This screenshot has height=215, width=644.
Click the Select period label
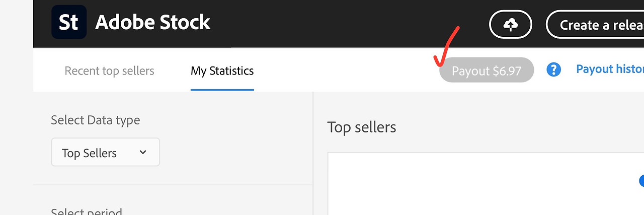coord(87,211)
